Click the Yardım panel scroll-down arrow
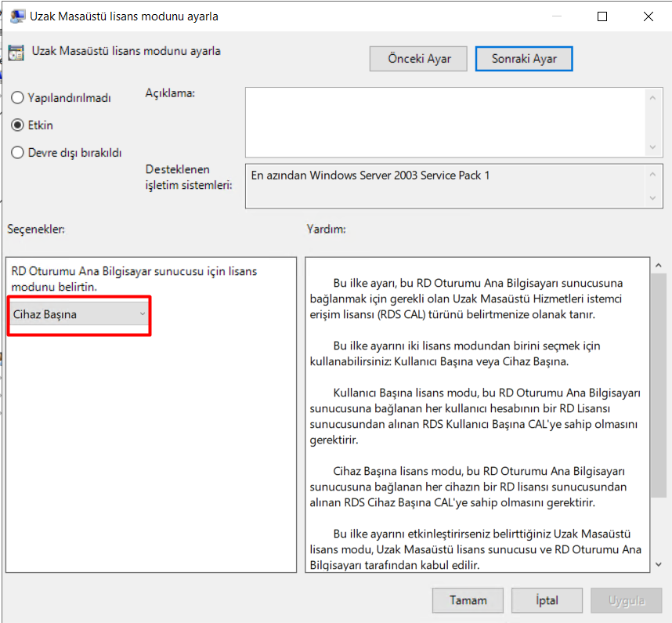This screenshot has width=672, height=623. point(659,565)
